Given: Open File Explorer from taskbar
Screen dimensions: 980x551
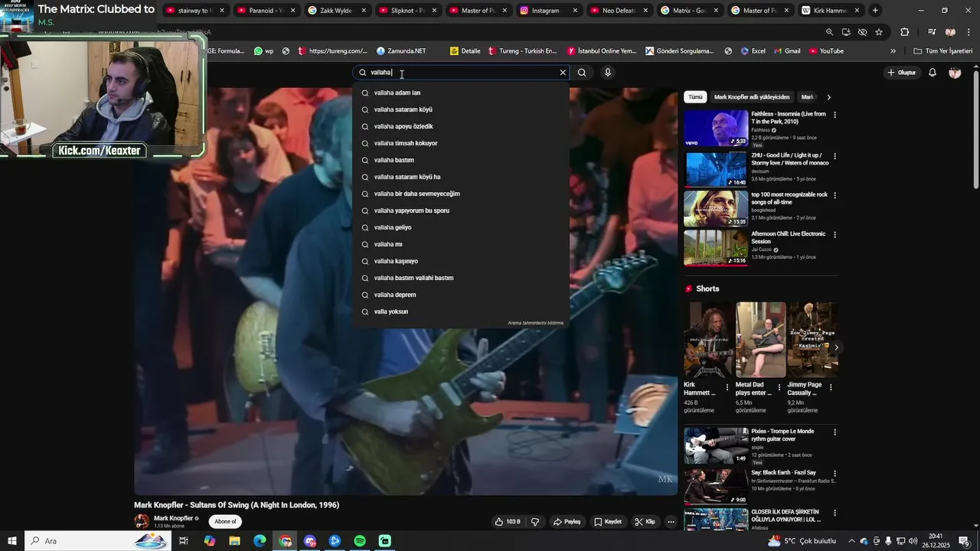Looking at the screenshot, I should pyautogui.click(x=234, y=541).
